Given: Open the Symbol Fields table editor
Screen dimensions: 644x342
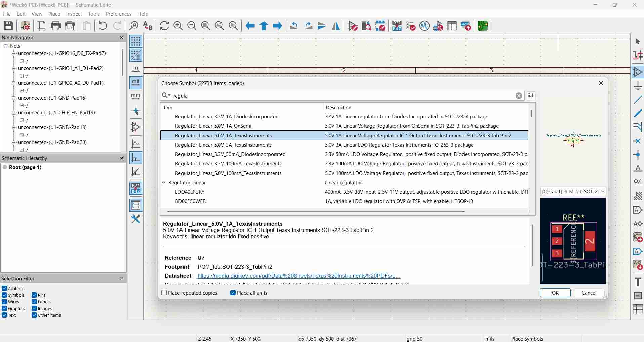Looking at the screenshot, I should pos(452,26).
